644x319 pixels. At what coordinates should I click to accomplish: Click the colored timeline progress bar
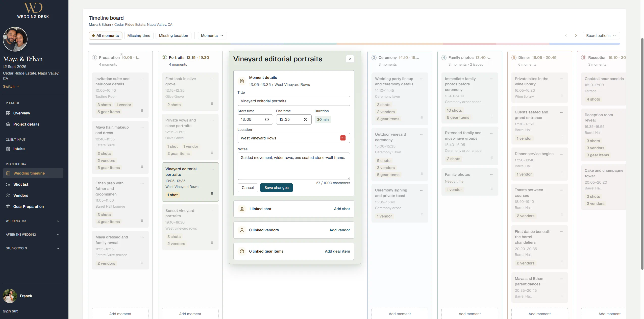coord(354,44)
